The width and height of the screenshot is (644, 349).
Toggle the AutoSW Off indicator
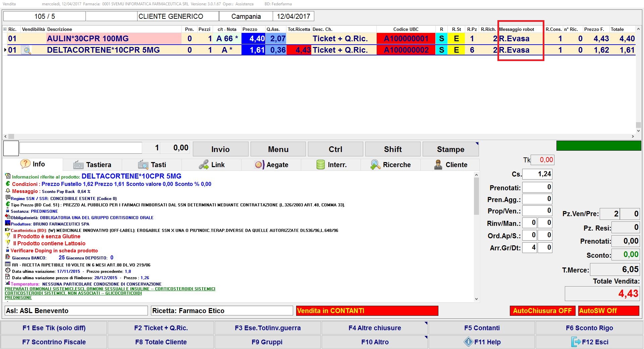click(608, 311)
